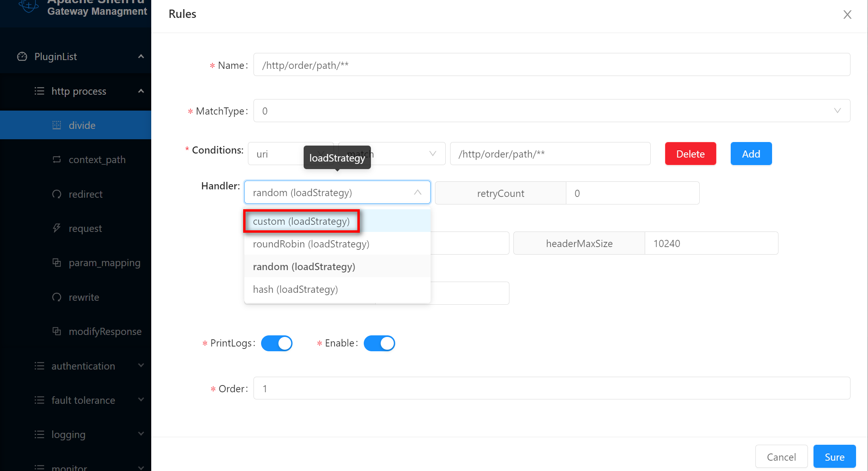Click the redirect plugin icon

(x=57, y=194)
